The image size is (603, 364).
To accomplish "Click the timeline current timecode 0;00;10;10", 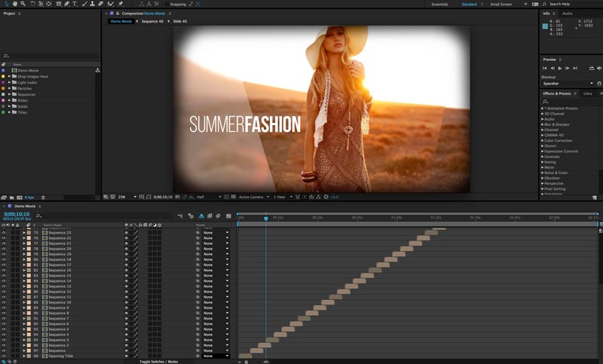I will pos(17,214).
